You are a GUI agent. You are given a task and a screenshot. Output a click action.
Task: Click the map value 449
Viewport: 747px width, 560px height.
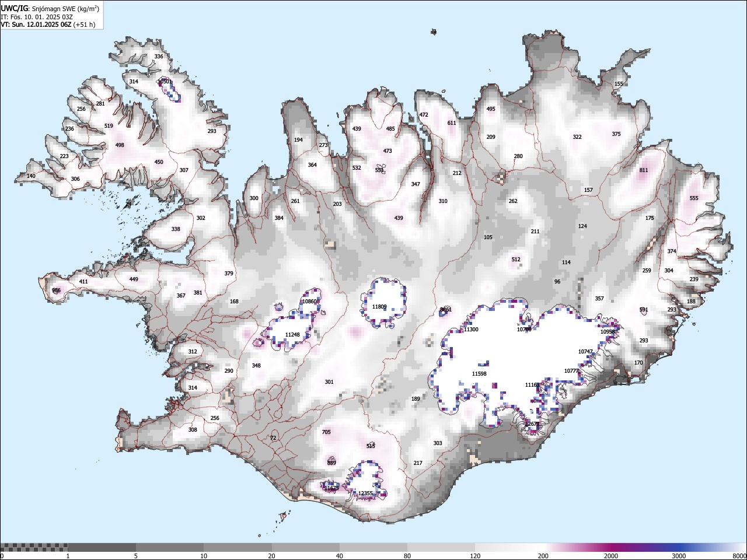[x=134, y=279]
